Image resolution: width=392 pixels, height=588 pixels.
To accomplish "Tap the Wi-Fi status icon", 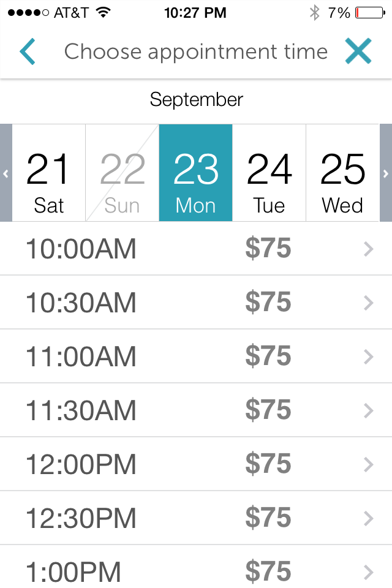I will pyautogui.click(x=103, y=12).
